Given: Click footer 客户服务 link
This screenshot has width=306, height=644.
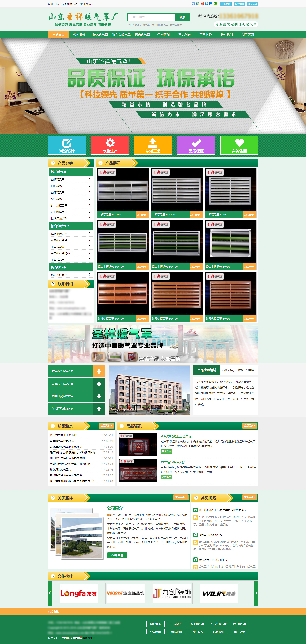Looking at the screenshot, I should 198,632.
